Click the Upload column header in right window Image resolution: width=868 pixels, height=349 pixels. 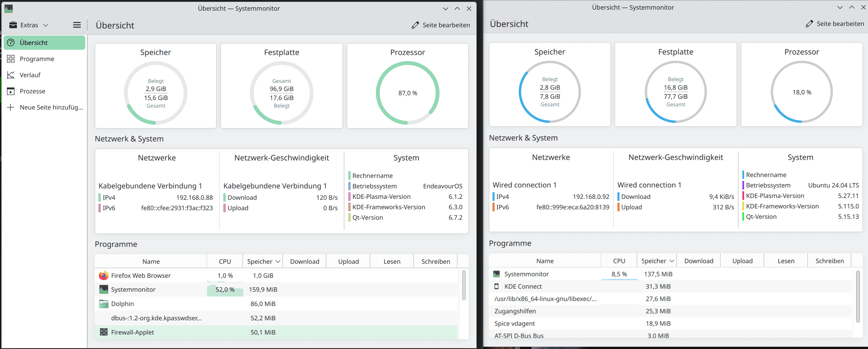coord(742,261)
